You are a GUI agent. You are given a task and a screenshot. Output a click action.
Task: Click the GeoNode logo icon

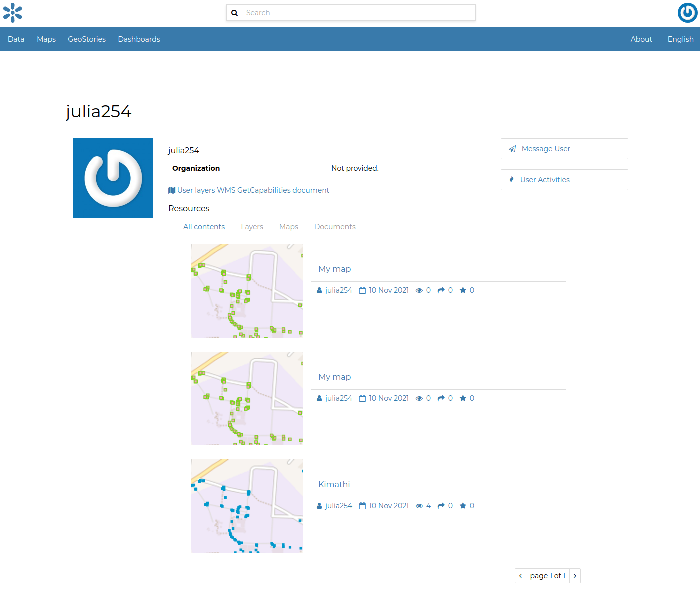point(13,13)
